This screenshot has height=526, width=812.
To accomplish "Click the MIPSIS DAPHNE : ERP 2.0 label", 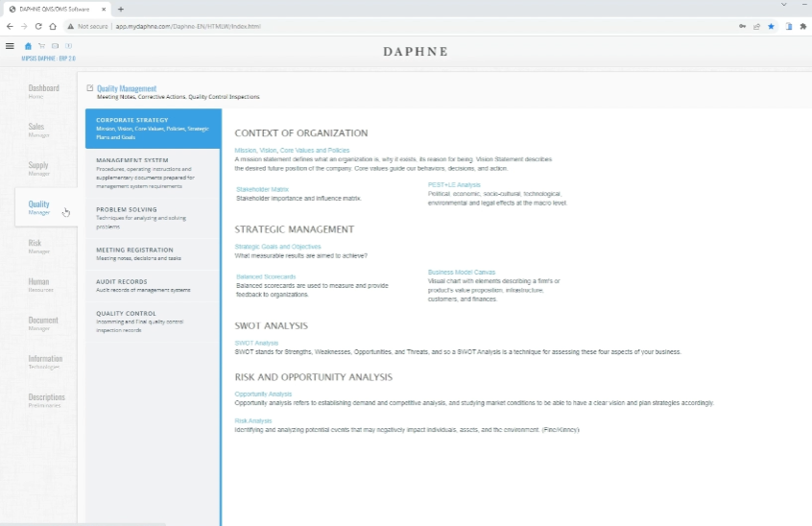I will [x=48, y=59].
